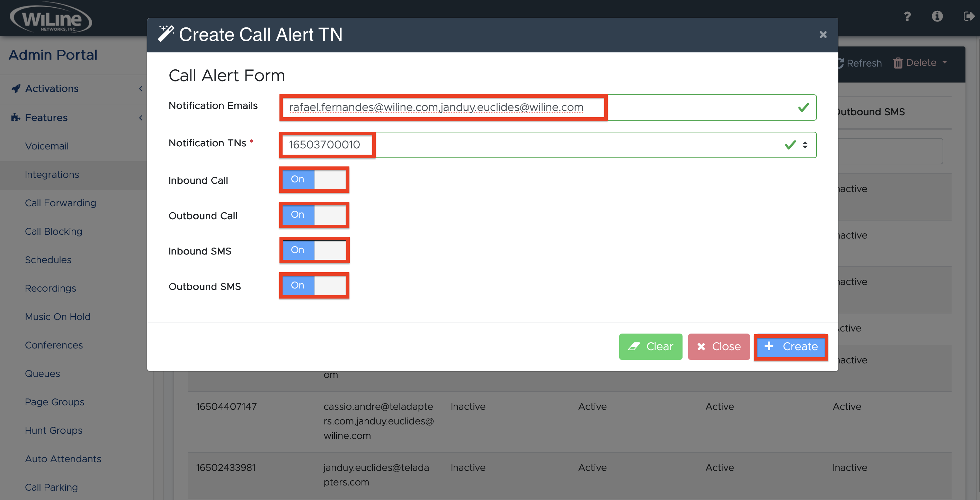Click the Delete trash icon
This screenshot has width=980, height=500.
point(899,63)
